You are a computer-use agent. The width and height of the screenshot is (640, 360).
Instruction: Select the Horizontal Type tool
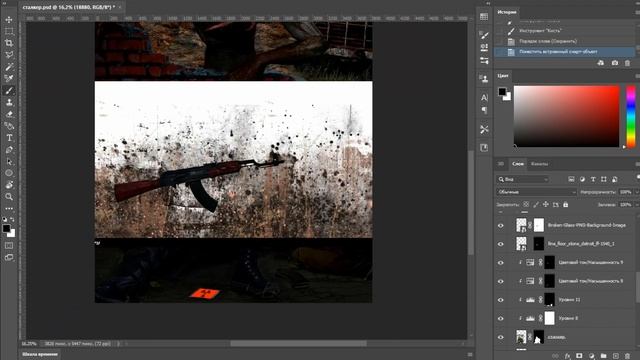coord(9,138)
